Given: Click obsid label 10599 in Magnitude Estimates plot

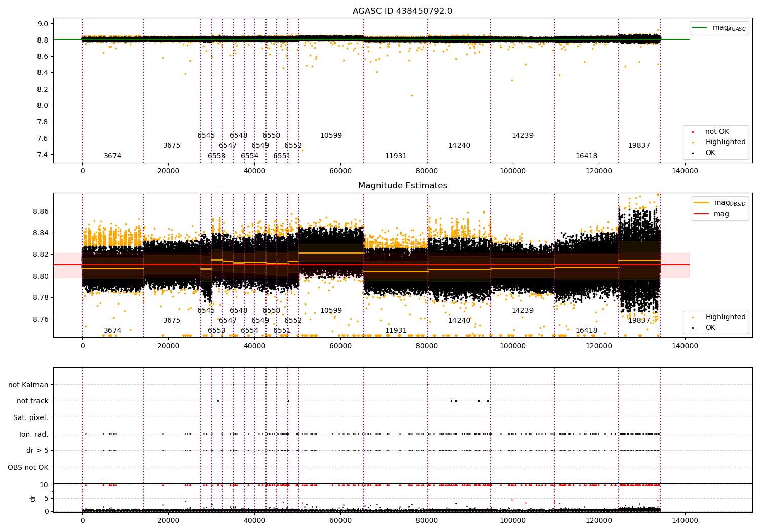Looking at the screenshot, I should [331, 311].
